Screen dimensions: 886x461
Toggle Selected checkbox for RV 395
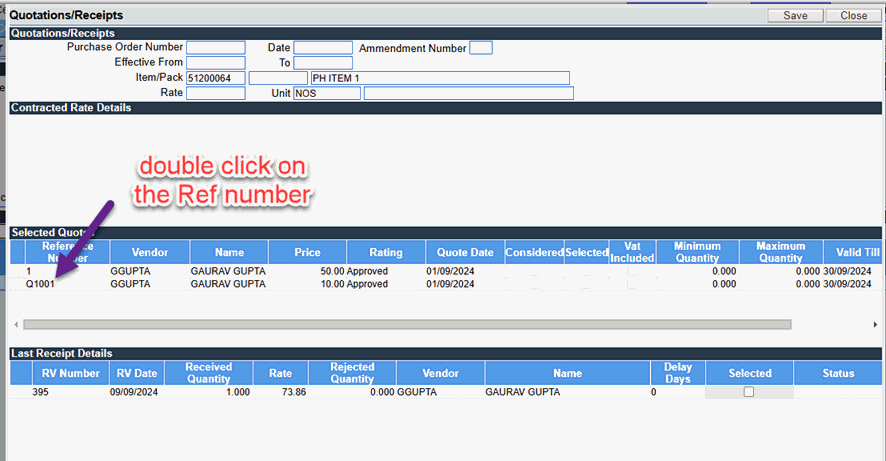[749, 392]
